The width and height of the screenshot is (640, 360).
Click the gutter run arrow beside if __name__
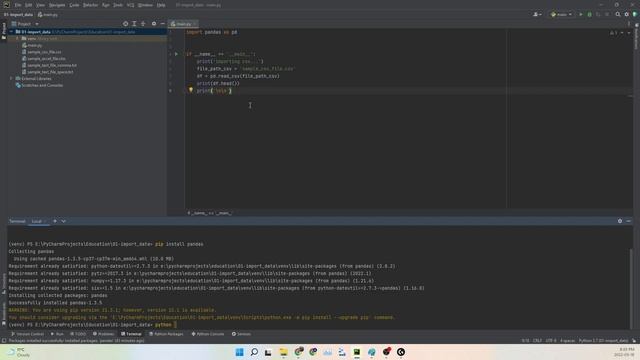pos(176,54)
